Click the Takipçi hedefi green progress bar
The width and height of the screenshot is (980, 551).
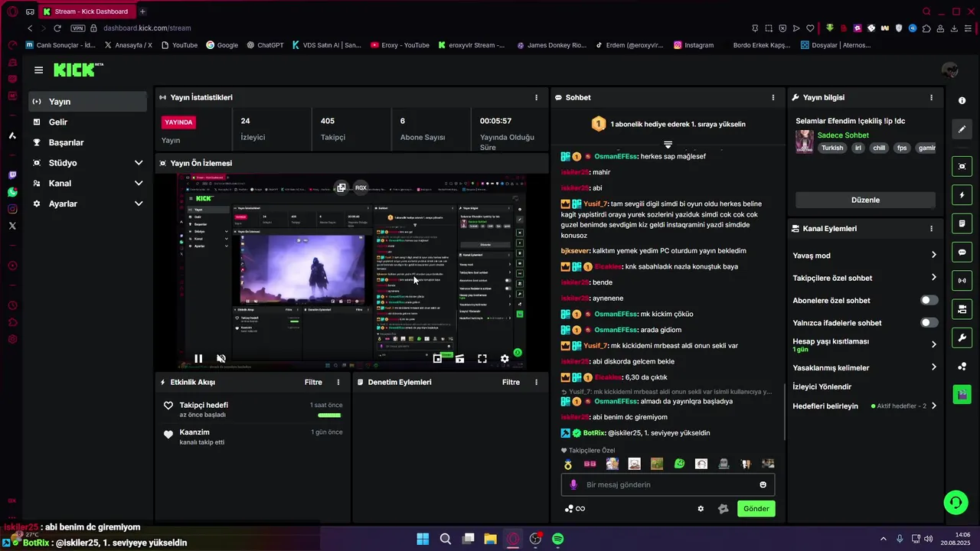pos(329,415)
